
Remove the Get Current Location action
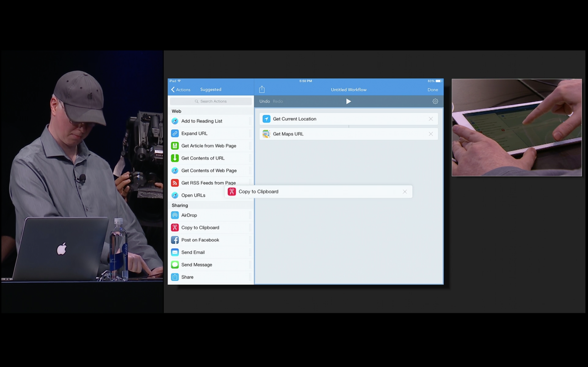431,119
